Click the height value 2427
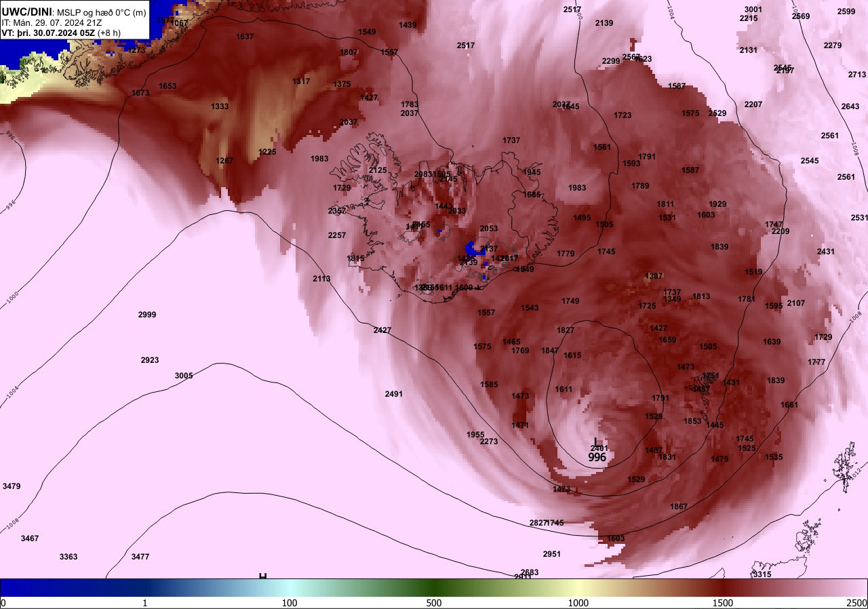The image size is (868, 609). (x=382, y=330)
